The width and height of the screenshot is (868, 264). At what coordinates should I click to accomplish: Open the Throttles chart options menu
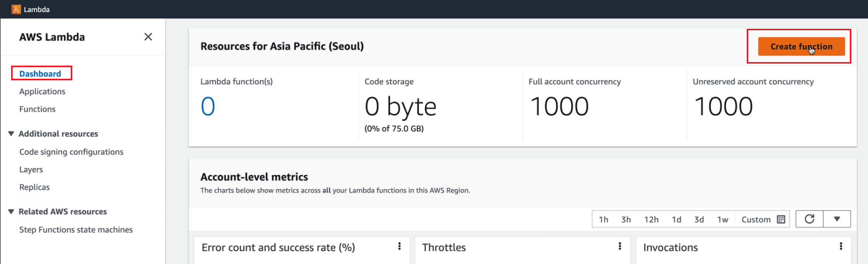pos(619,246)
